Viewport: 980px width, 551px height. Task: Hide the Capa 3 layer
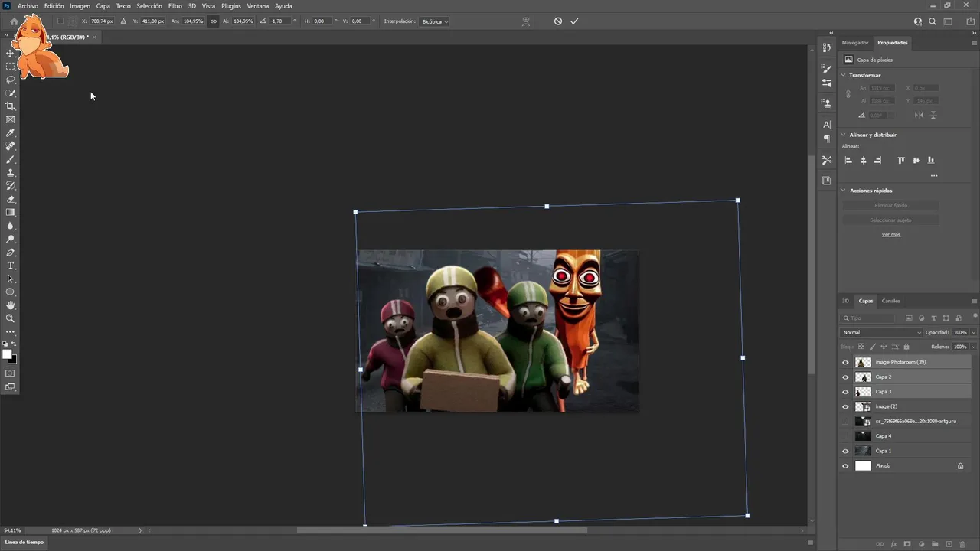pos(845,392)
